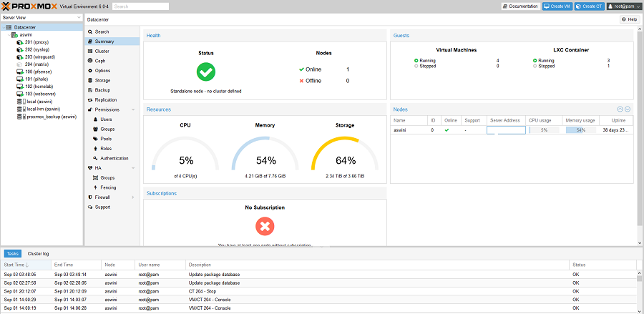Select VM 100 (pfsense) monitor icon

pos(19,72)
